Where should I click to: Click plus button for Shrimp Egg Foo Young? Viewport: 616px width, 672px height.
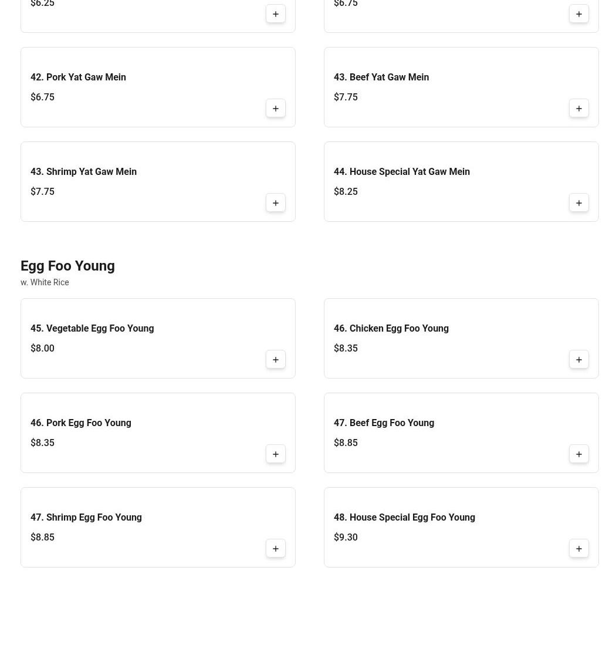(x=275, y=549)
